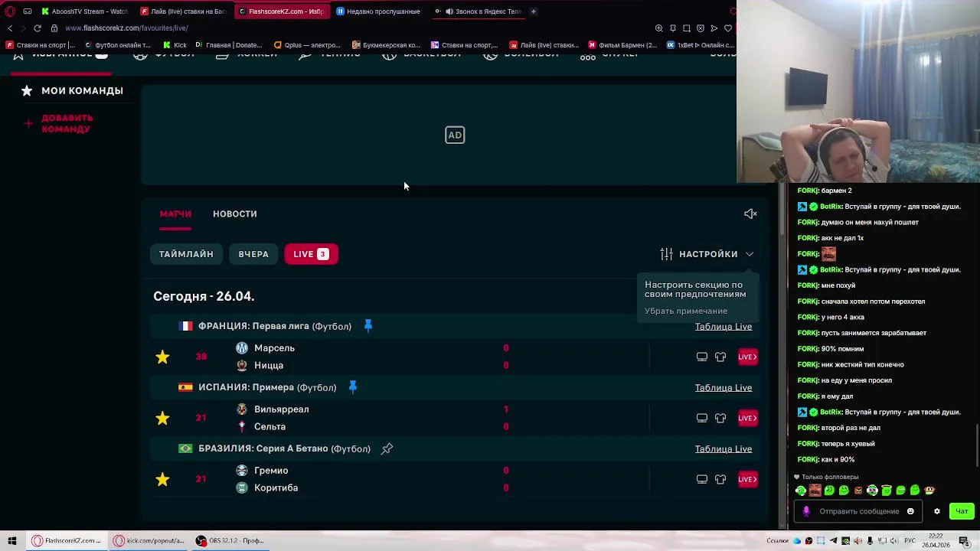Click the purple microphone icon in chat

pos(805,511)
